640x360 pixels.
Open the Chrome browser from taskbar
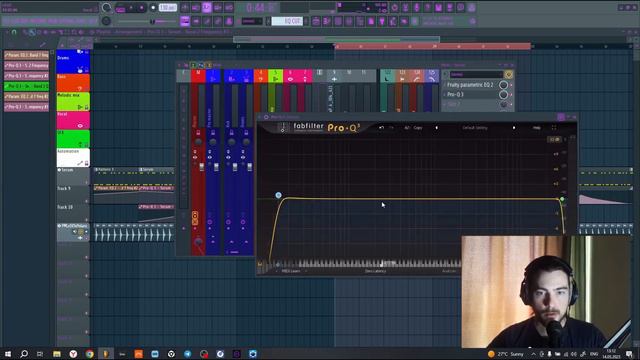point(89,354)
